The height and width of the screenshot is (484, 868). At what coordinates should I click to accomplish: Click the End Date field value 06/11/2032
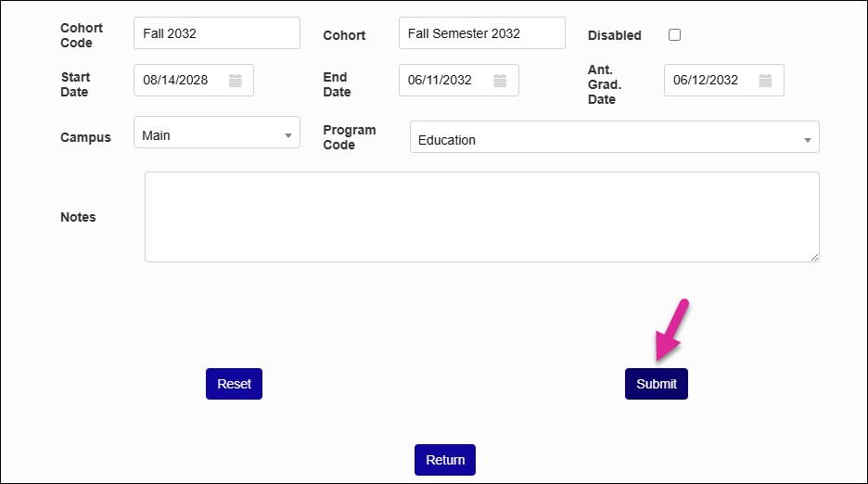coord(440,81)
